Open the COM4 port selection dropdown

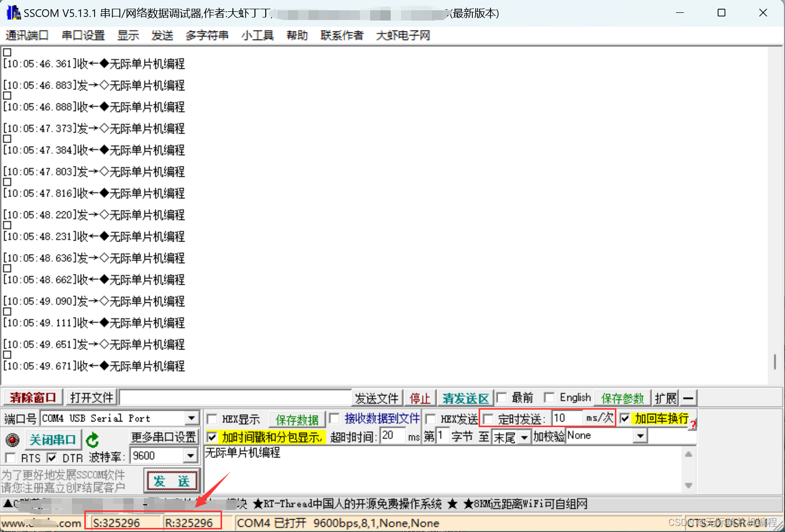[191, 418]
